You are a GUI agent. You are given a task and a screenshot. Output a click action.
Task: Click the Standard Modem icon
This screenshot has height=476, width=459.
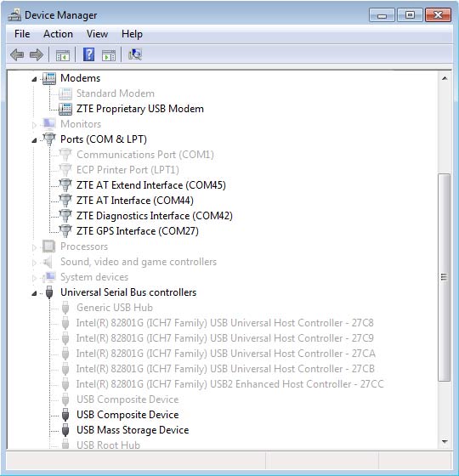click(x=65, y=93)
